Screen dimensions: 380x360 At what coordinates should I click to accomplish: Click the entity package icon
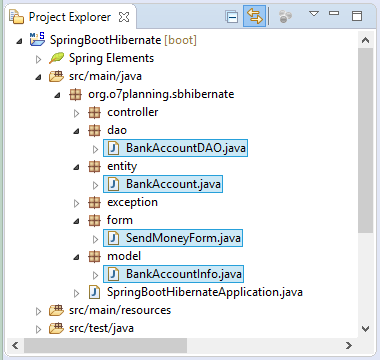click(x=94, y=166)
